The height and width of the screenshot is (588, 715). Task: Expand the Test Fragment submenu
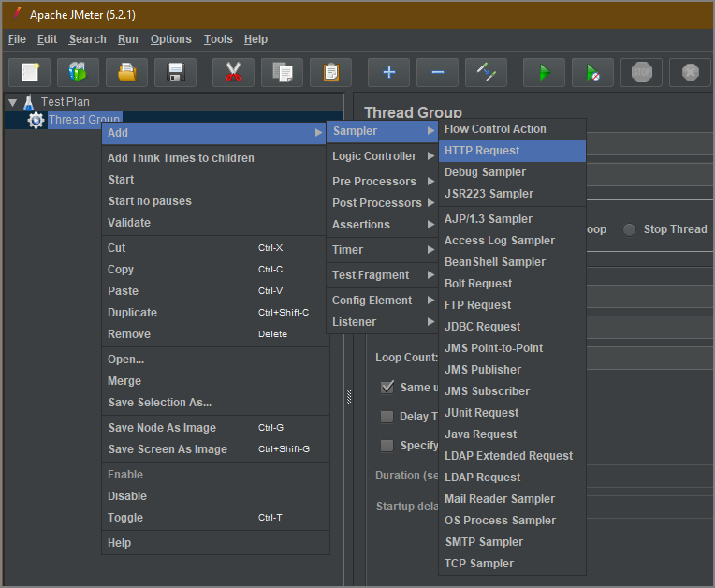tap(383, 275)
